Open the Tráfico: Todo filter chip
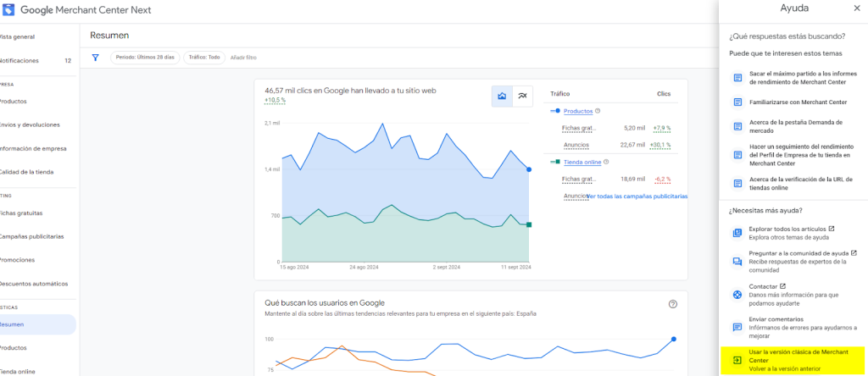 204,58
